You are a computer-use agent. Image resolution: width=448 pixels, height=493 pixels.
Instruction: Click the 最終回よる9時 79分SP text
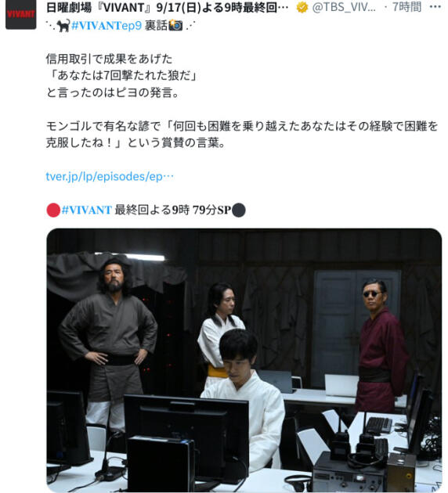click(x=173, y=210)
